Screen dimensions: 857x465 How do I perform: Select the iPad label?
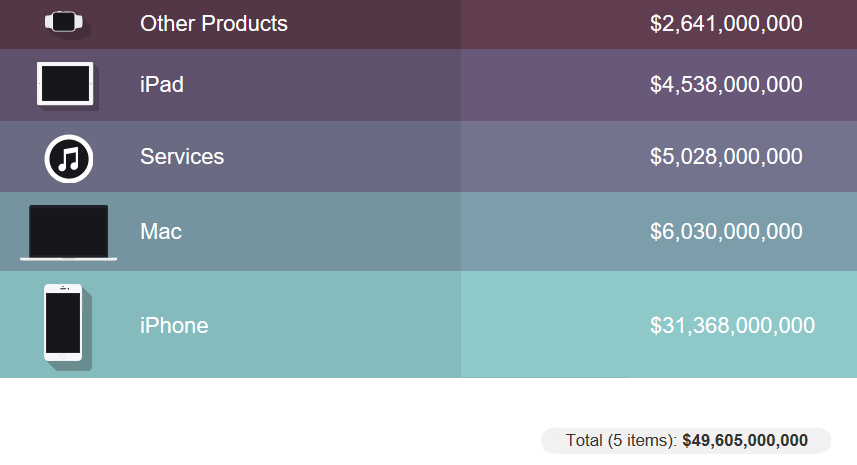click(162, 85)
